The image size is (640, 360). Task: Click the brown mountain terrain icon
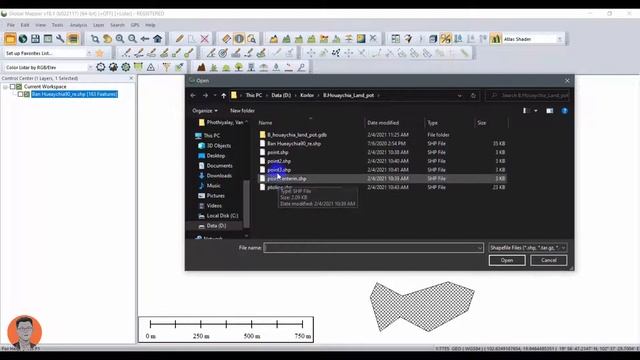coord(201,67)
